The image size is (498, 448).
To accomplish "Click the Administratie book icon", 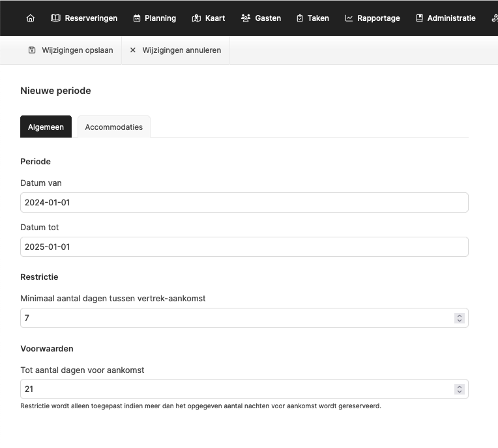I will pos(419,18).
